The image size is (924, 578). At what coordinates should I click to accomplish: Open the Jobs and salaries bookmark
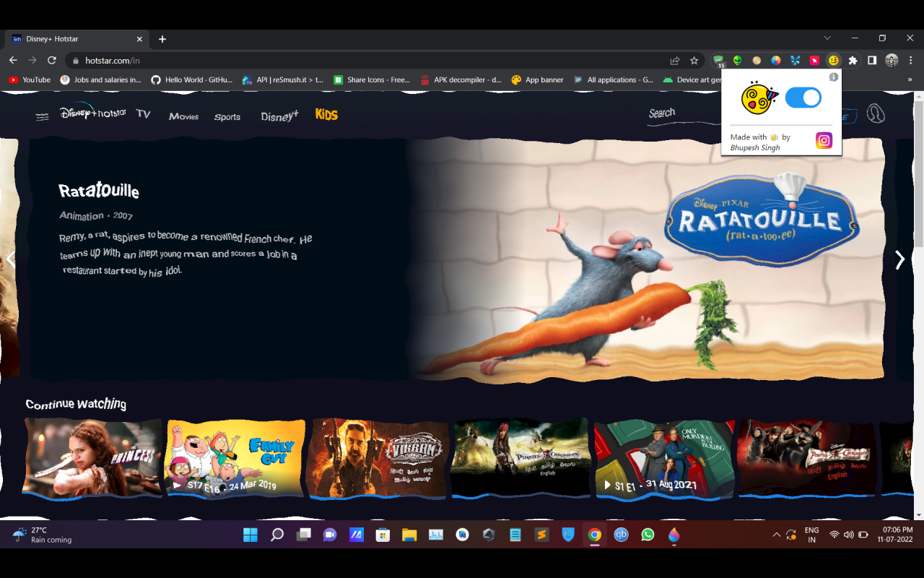[x=101, y=80]
